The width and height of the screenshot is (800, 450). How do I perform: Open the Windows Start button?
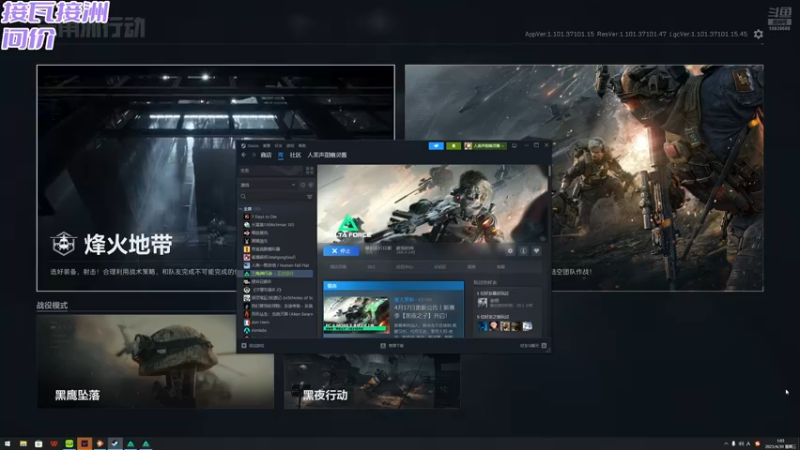pyautogui.click(x=7, y=444)
